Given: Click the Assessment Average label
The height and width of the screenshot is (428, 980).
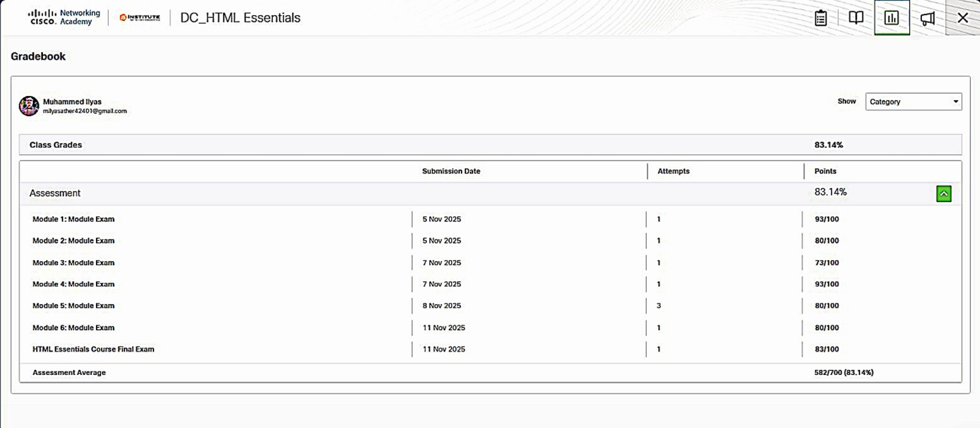Looking at the screenshot, I should pos(69,372).
